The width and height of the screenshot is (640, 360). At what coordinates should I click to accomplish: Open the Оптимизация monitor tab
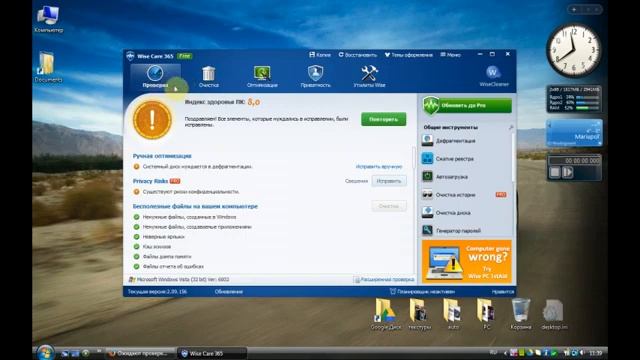click(262, 77)
